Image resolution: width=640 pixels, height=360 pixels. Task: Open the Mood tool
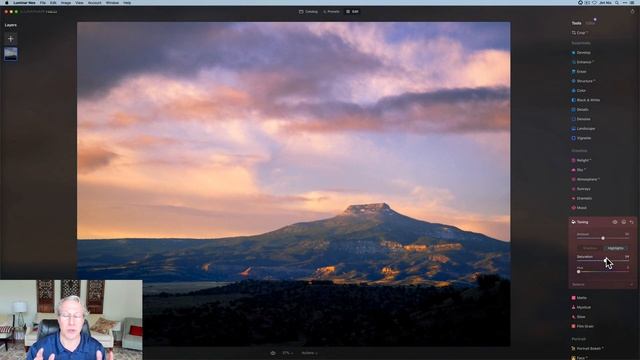point(579,207)
